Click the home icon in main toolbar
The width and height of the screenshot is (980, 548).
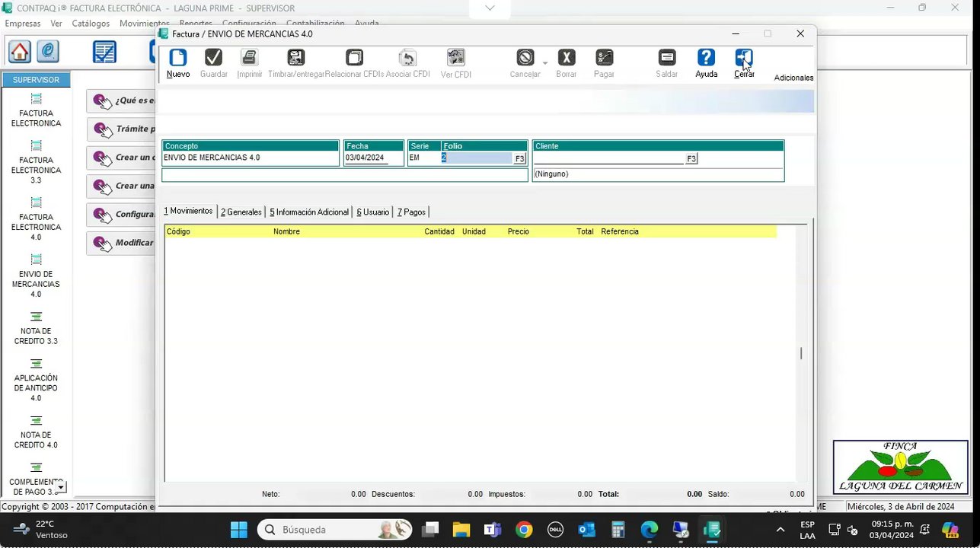20,52
